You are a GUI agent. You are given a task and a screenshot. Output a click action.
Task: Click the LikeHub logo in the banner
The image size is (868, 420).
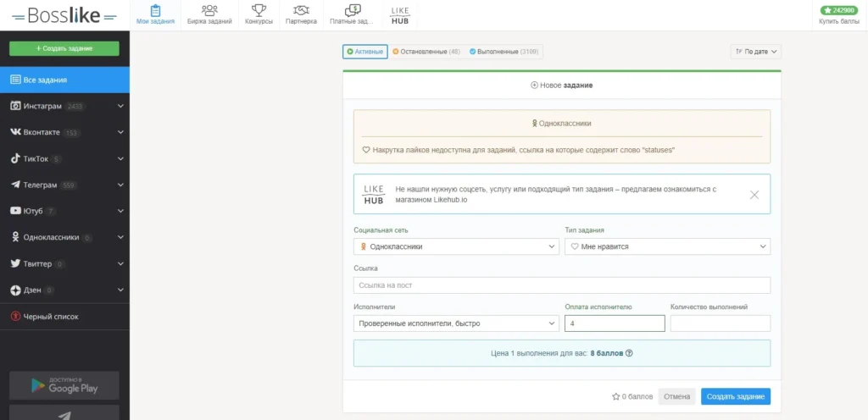374,195
